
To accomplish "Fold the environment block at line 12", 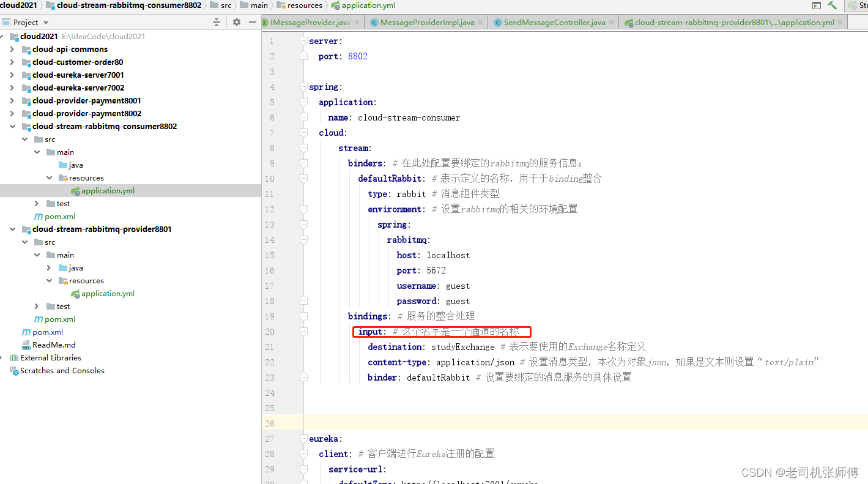I will 303,209.
